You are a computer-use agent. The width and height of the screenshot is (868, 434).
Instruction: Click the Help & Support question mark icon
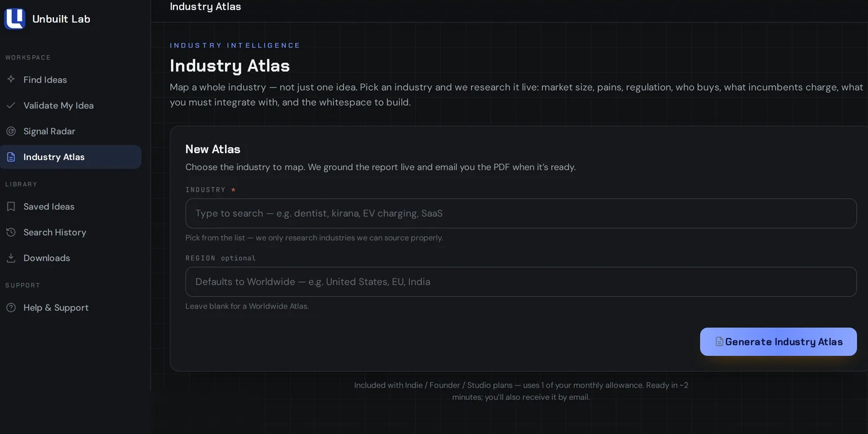[x=11, y=308]
